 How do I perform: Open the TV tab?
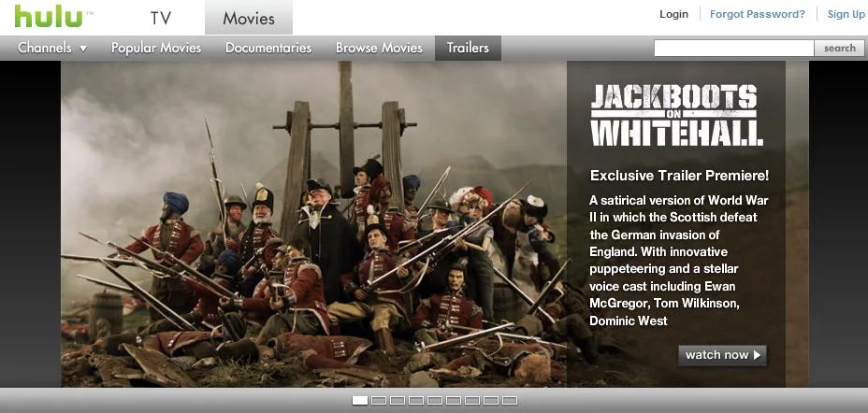(x=161, y=18)
